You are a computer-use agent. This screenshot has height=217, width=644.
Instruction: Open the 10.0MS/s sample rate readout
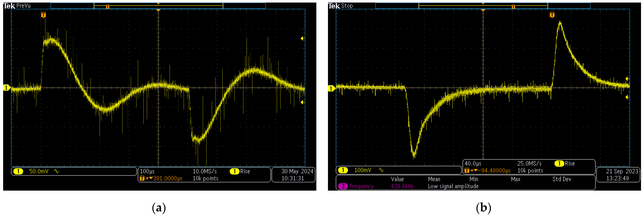coord(204,172)
